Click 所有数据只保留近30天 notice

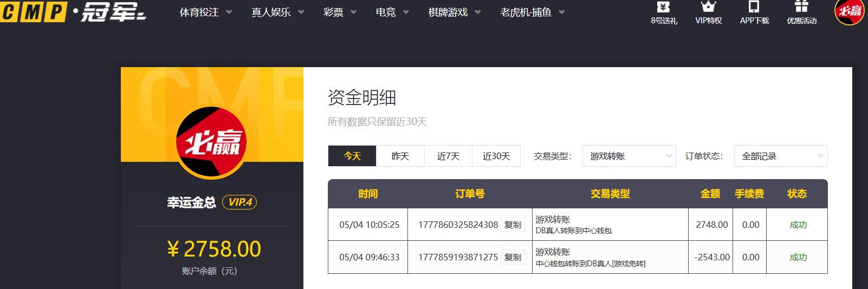377,122
